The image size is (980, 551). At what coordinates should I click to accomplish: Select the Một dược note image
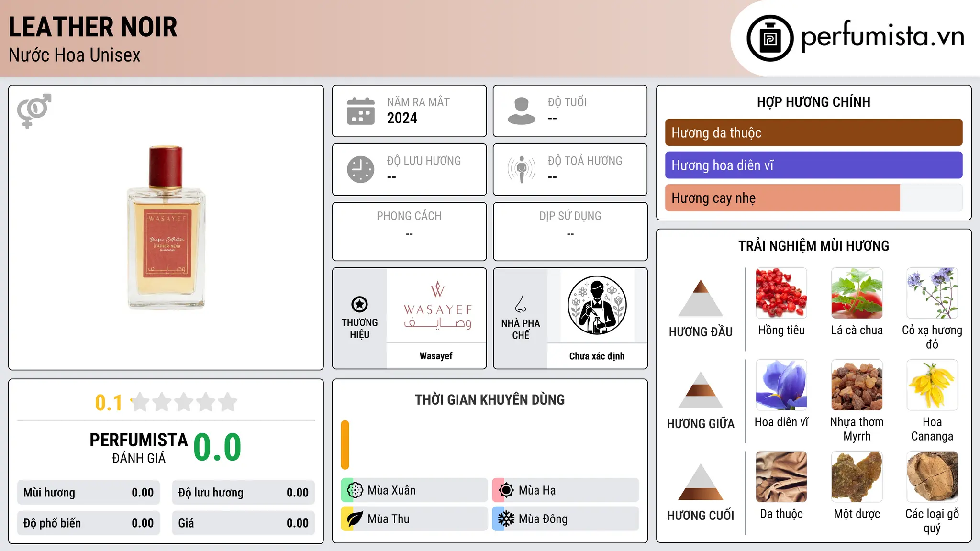tap(857, 477)
